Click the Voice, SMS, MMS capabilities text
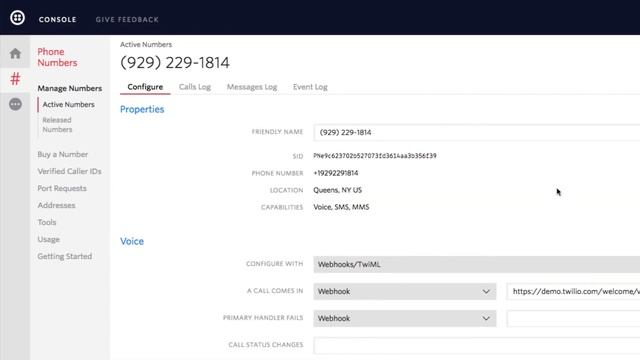The height and width of the screenshot is (360, 640). tap(341, 207)
